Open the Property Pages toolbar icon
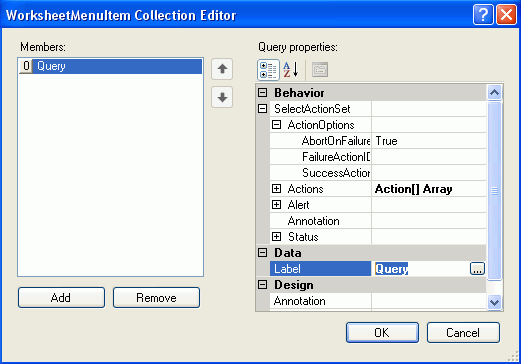 click(x=320, y=70)
